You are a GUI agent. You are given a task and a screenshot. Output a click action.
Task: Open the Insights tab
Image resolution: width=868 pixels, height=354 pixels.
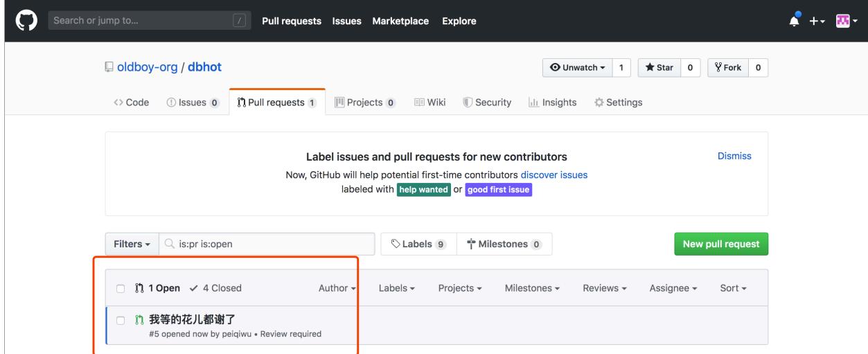click(x=552, y=103)
